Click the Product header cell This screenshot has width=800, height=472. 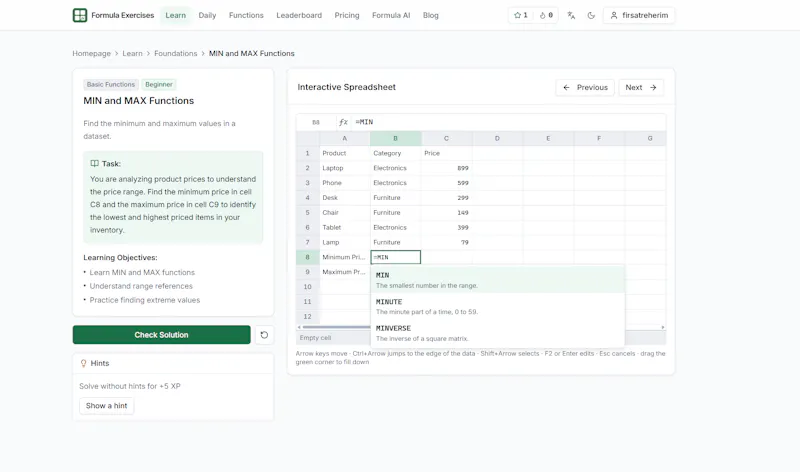click(345, 153)
